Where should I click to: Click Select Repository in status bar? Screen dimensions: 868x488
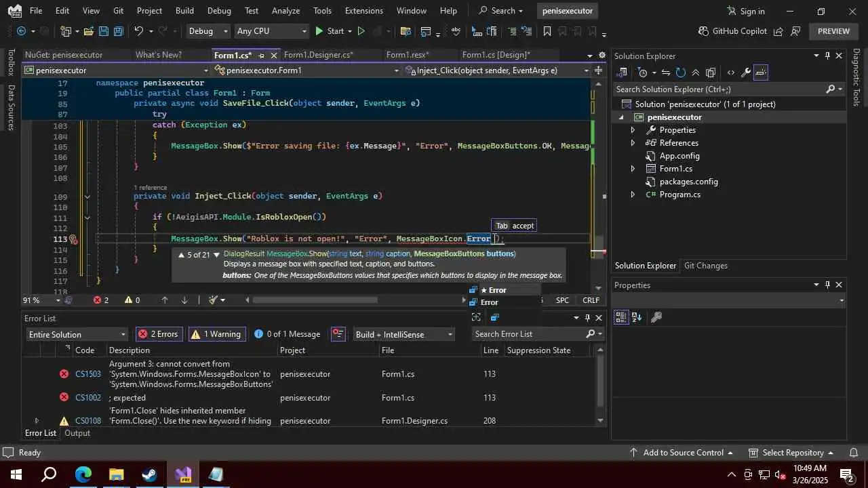pyautogui.click(x=792, y=453)
